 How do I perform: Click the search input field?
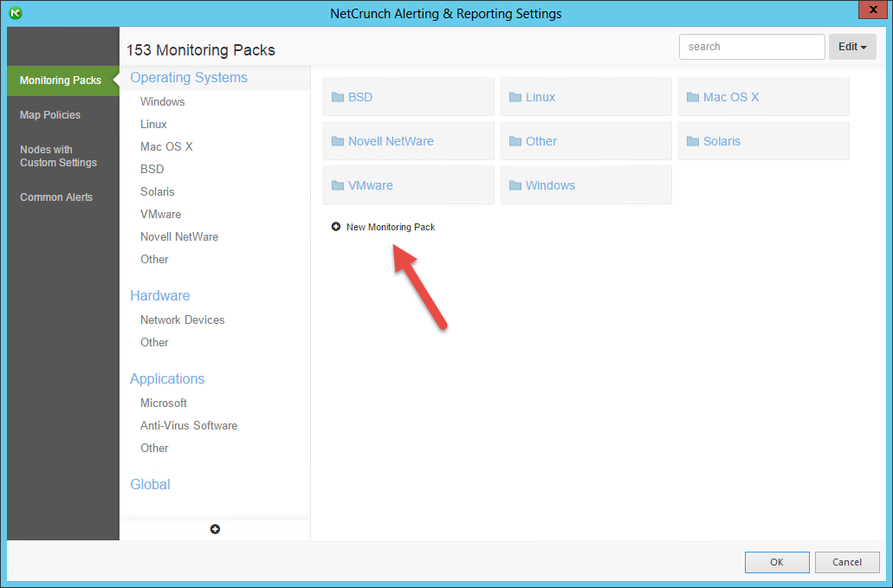[752, 47]
